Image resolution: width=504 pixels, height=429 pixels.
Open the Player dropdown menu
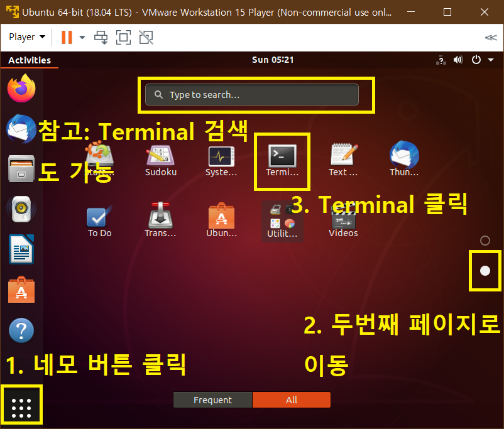27,37
